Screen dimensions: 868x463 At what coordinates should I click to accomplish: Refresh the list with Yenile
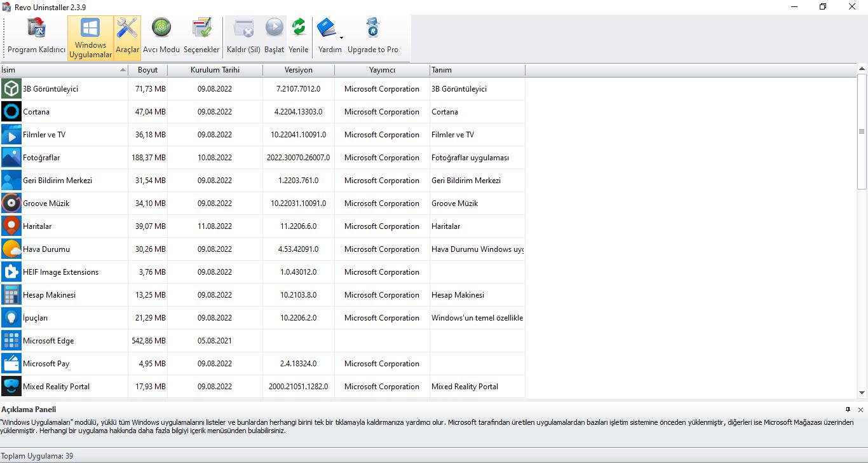pyautogui.click(x=298, y=38)
